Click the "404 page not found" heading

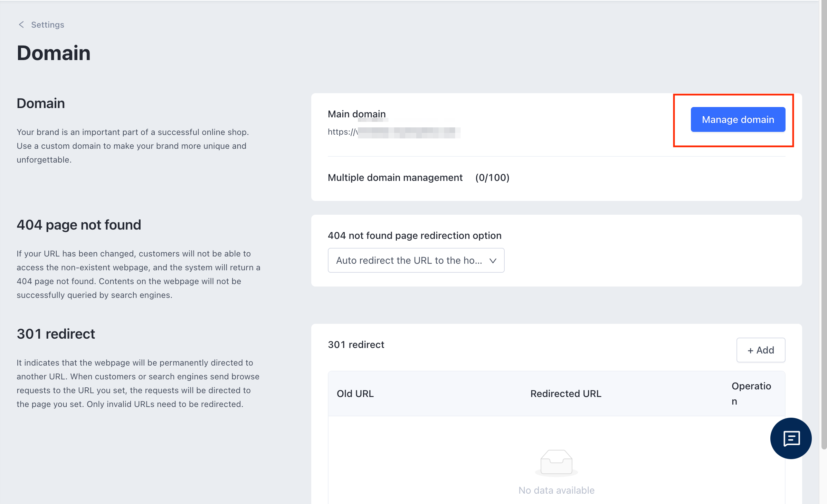(79, 225)
